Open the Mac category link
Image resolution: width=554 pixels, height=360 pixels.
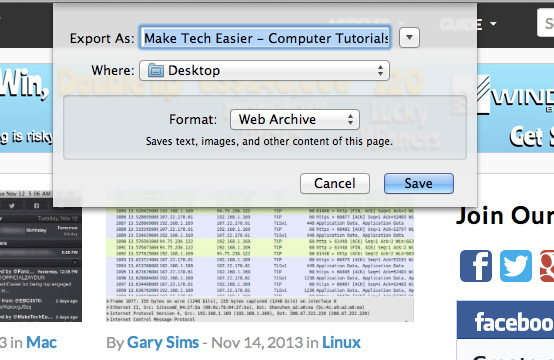coord(41,342)
